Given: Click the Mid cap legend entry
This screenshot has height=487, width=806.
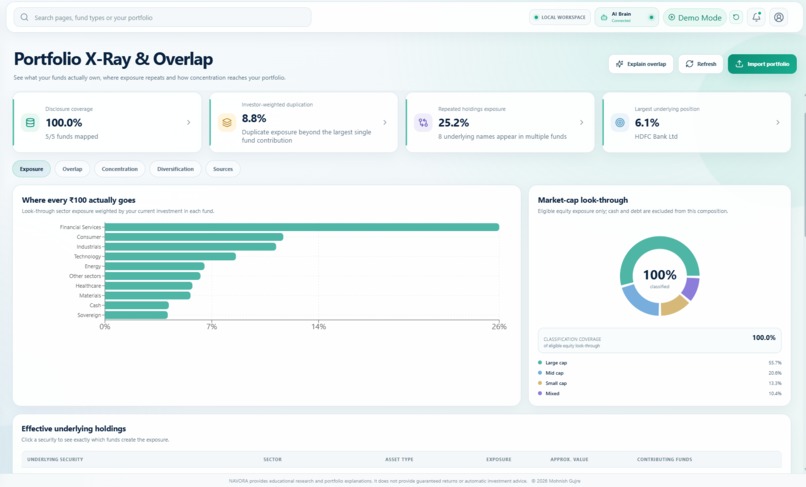Looking at the screenshot, I should (659, 373).
